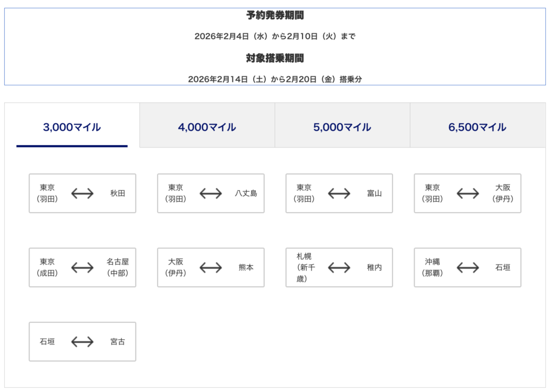Screen dimensions: 553x392
Task: Select the 3,000マイル tab
Action: (x=72, y=127)
